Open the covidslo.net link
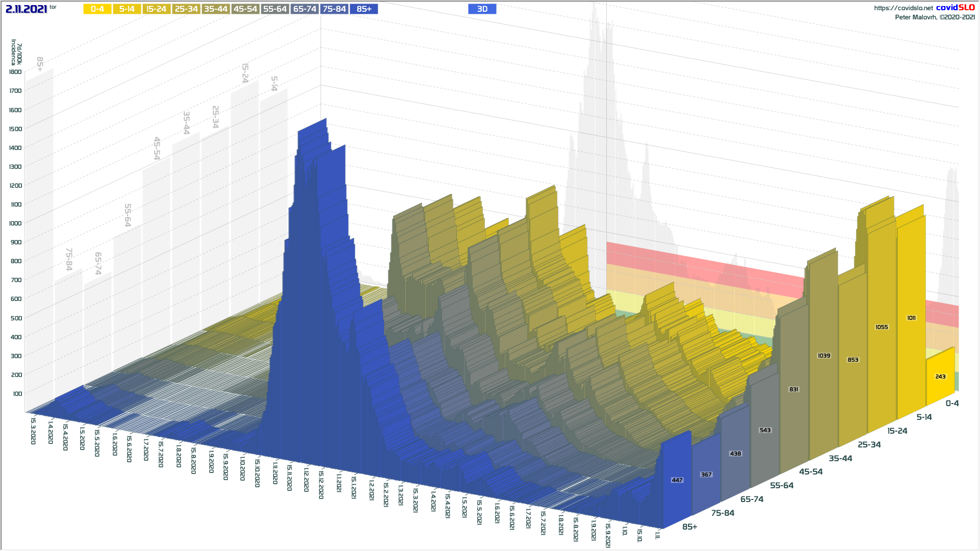The width and height of the screenshot is (980, 551). tap(903, 8)
